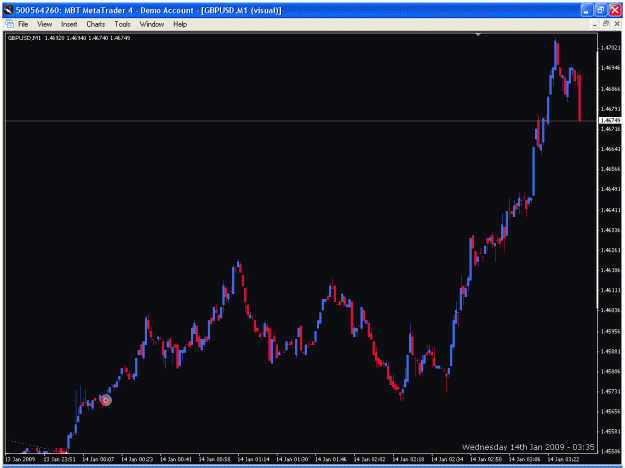Click time axis label '14 Jan 02:18'
Screen dimensions: 625x468
click(408, 459)
